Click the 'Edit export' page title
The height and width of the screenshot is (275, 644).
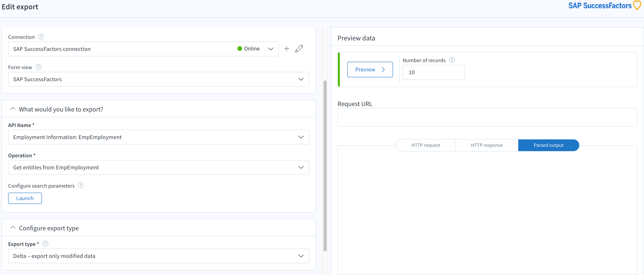(x=20, y=7)
